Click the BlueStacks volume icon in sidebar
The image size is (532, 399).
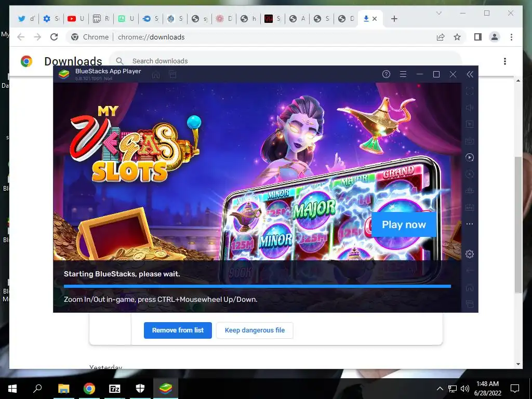470,108
